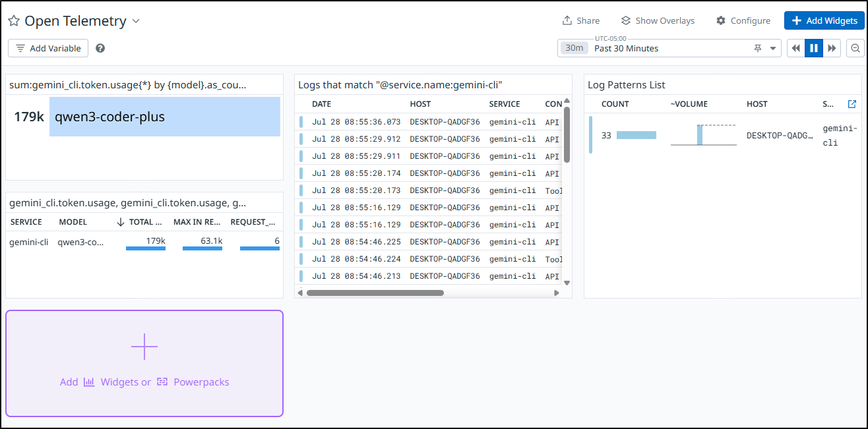Open the log entry at 08:55:29.912
The image size is (868, 429).
[429, 139]
